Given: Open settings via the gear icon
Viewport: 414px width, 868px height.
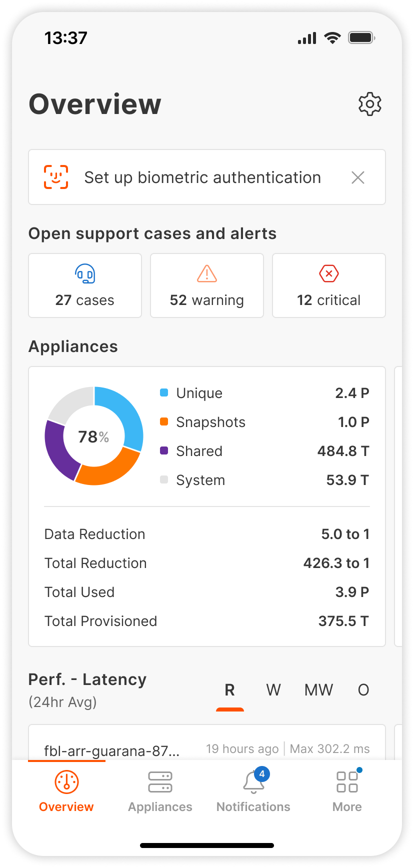Looking at the screenshot, I should coord(369,104).
